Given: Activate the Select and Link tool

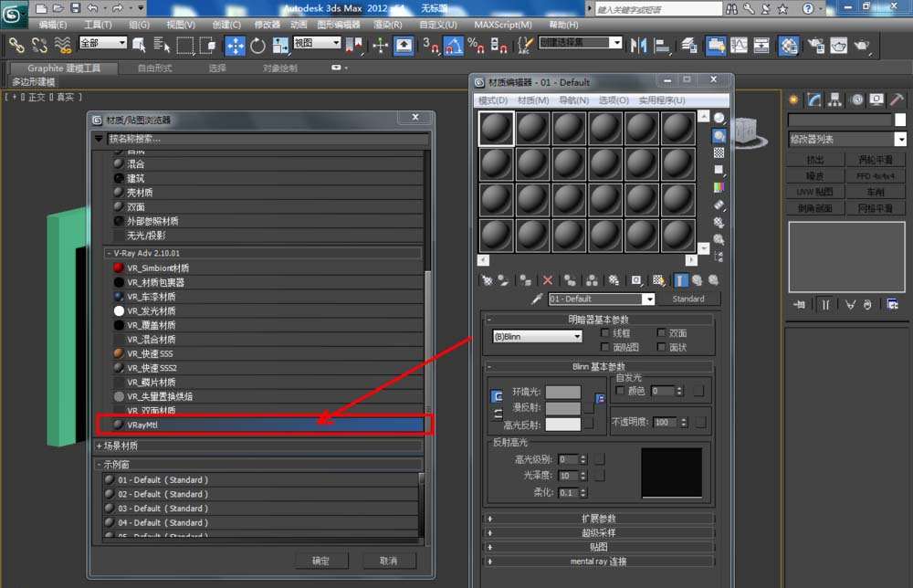Looking at the screenshot, I should (16, 45).
